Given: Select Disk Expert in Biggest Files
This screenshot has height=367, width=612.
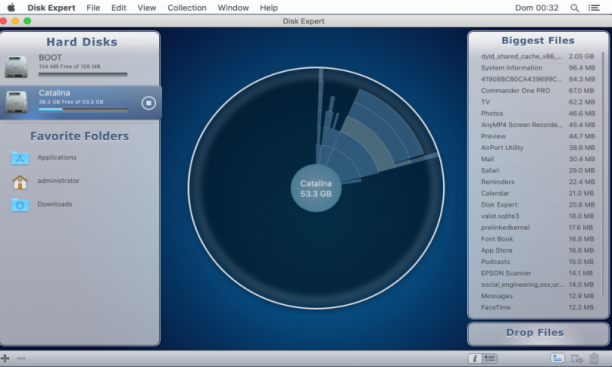Looking at the screenshot, I should click(x=538, y=205).
